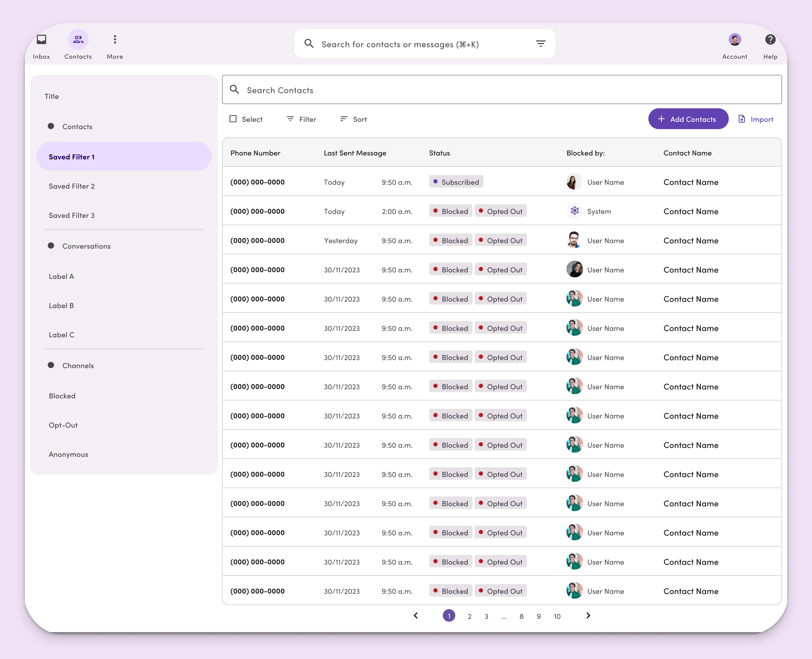
Task: Go to next page with right chevron
Action: pos(588,615)
